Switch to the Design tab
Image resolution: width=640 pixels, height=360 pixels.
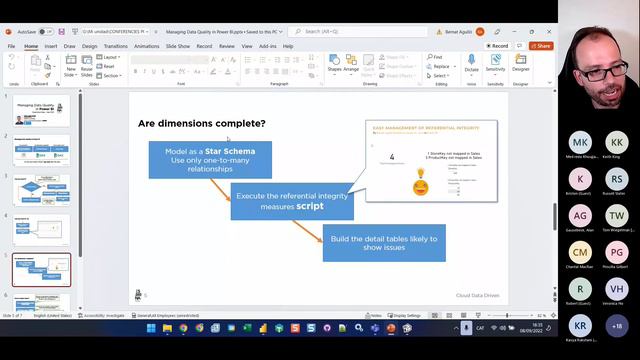pos(89,46)
